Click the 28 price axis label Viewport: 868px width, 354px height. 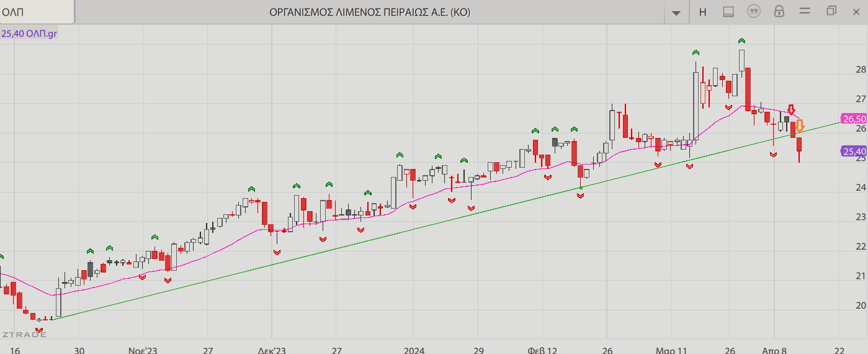click(x=861, y=69)
